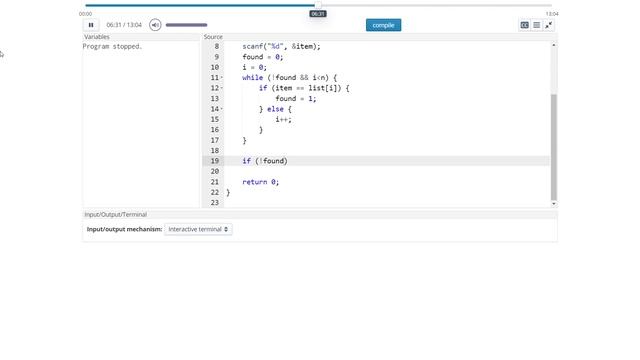
Task: Click the highlighted line 19 code
Action: (265, 161)
